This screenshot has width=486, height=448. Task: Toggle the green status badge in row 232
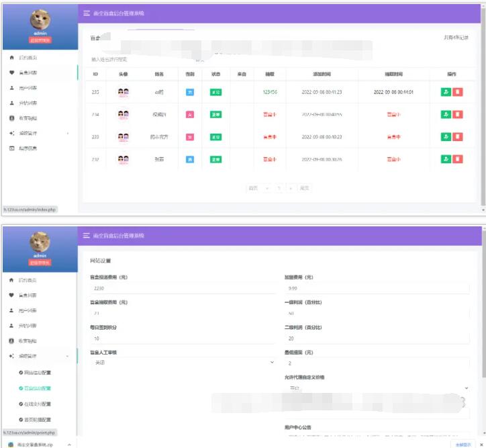click(x=215, y=159)
